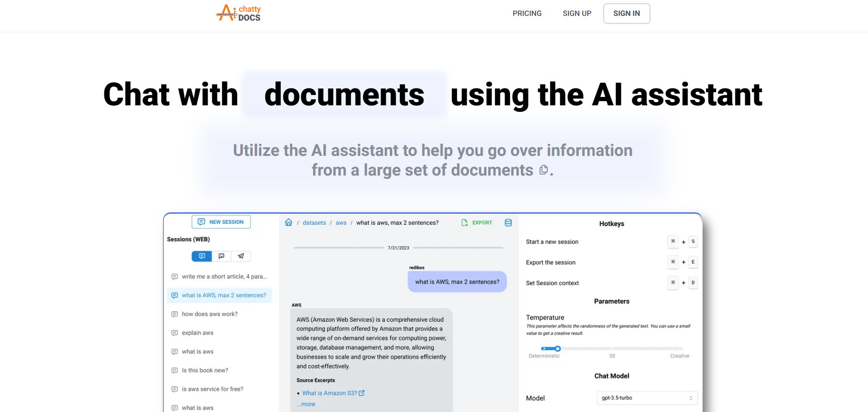Click the 'Sessions (WEB)' label
The image size is (868, 412).
click(188, 239)
